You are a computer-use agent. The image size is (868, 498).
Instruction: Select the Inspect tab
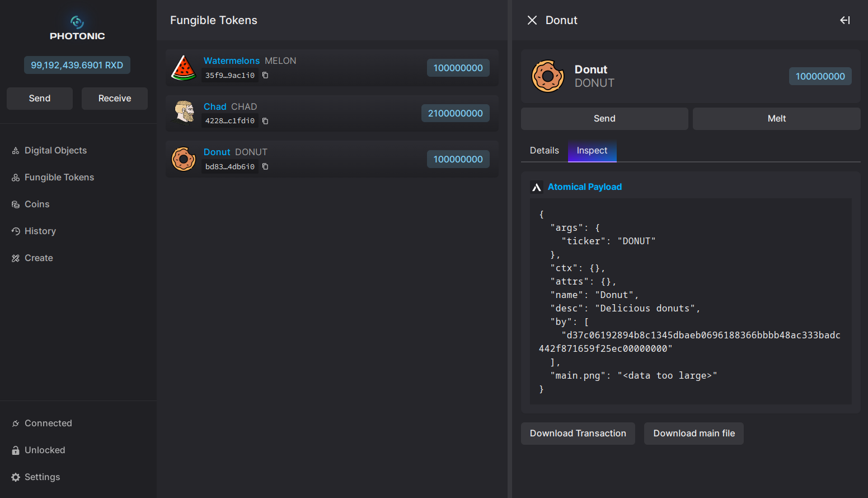pyautogui.click(x=592, y=151)
